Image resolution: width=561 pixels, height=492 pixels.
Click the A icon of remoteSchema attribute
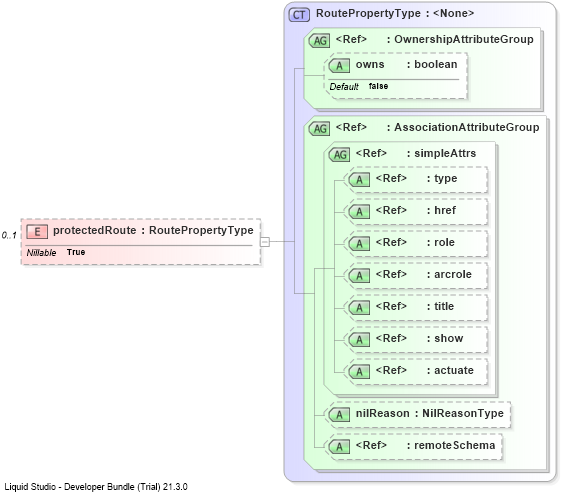pos(339,447)
